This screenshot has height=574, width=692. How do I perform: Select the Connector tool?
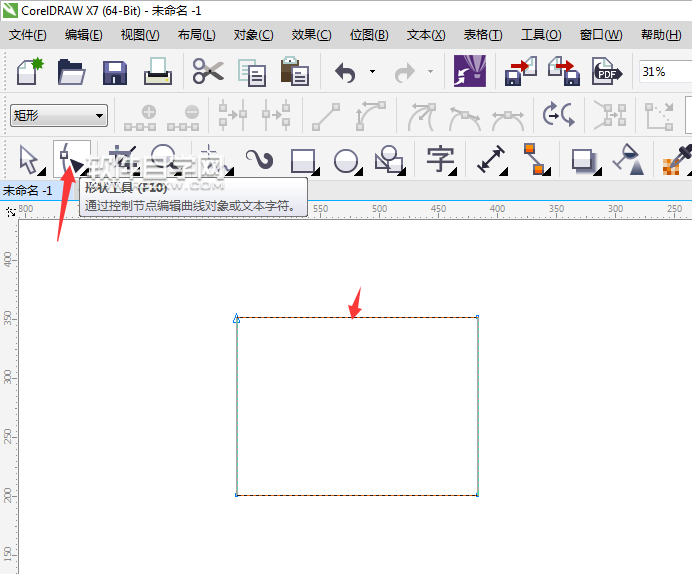(x=537, y=159)
